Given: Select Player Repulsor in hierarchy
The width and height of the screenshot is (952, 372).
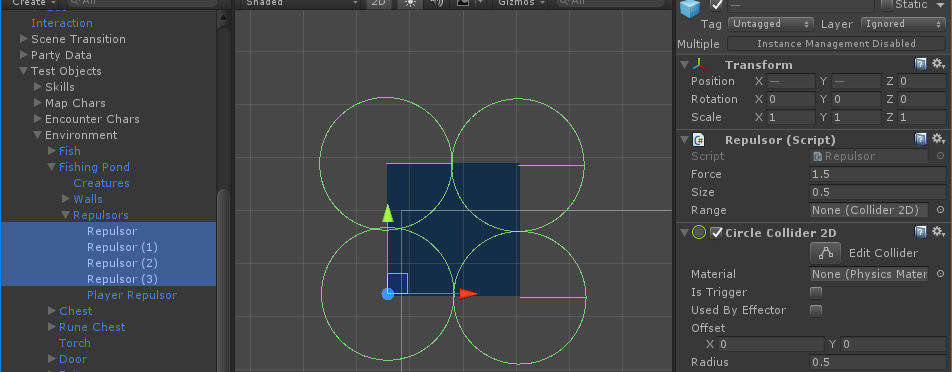Looking at the screenshot, I should click(132, 295).
